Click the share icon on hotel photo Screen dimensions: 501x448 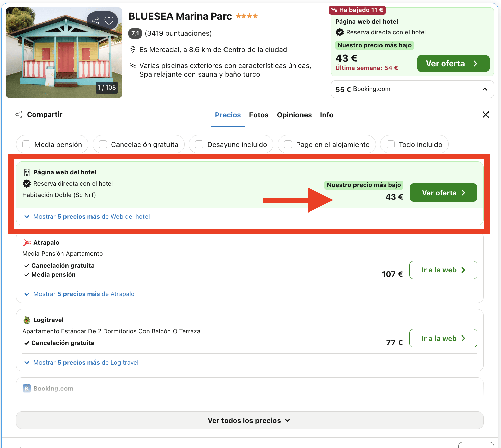(96, 21)
